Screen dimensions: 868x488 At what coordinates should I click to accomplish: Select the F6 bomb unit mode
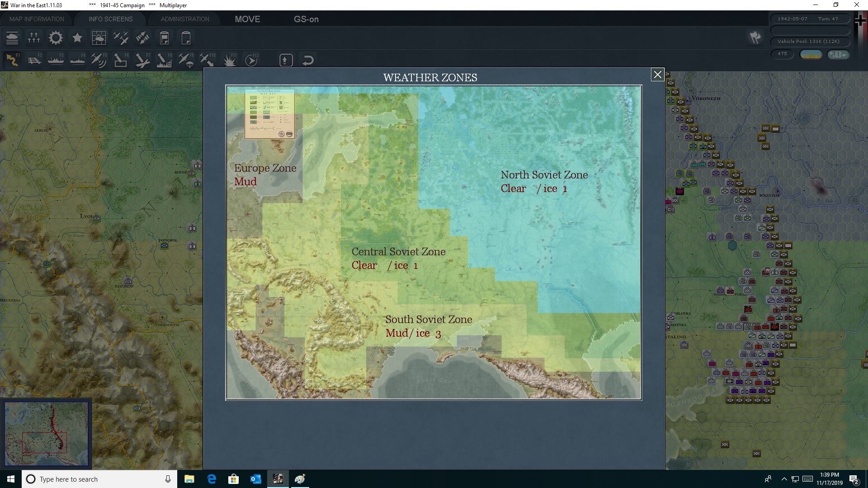point(120,60)
